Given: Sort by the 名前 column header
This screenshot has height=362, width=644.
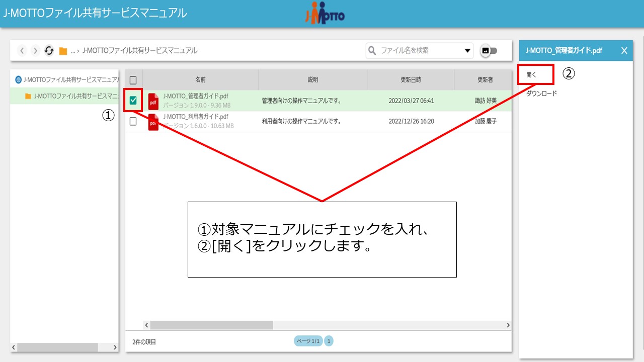Looking at the screenshot, I should click(201, 80).
